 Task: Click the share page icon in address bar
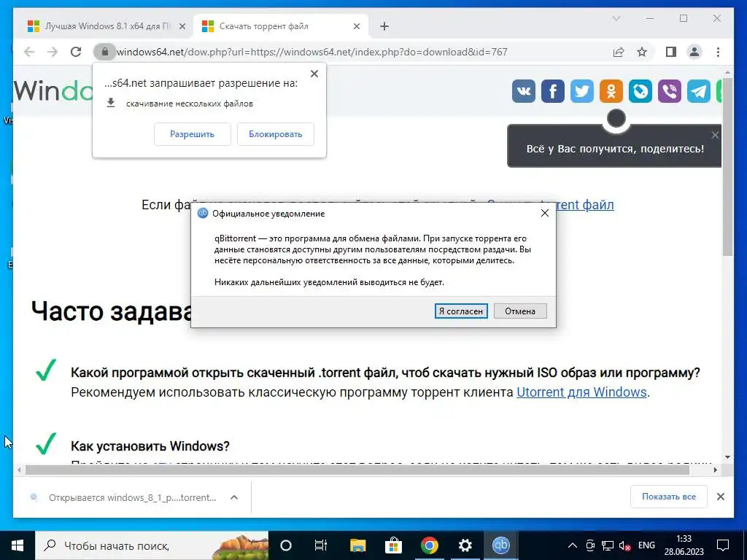pyautogui.click(x=619, y=52)
